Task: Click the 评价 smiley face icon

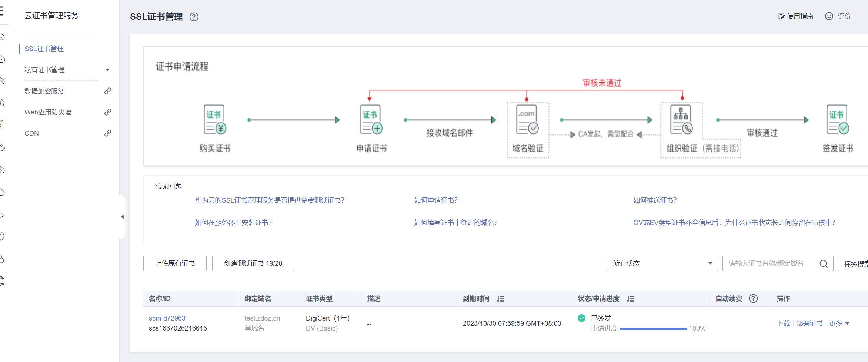Action: click(x=828, y=16)
